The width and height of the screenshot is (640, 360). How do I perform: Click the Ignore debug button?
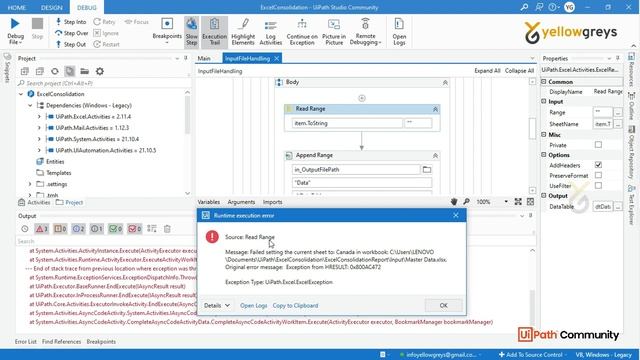106,33
